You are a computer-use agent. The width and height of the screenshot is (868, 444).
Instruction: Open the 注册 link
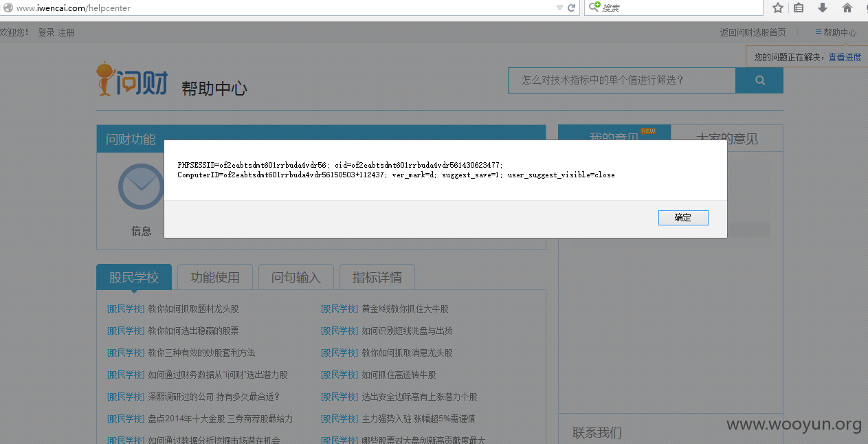66,32
